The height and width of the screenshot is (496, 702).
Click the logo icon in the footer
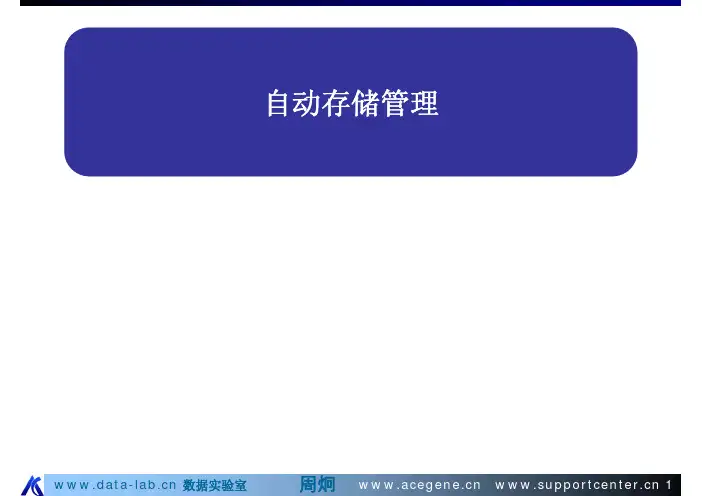(32, 485)
